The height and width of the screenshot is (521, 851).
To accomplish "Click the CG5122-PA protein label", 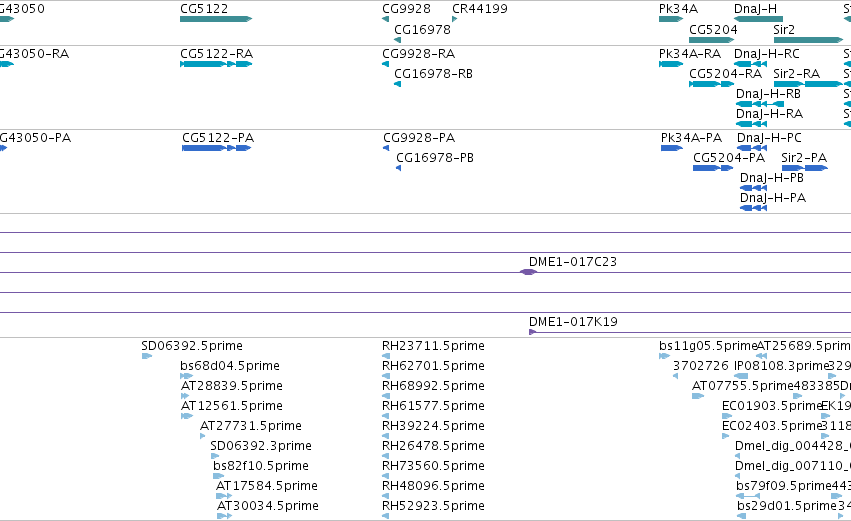I will pos(218,138).
